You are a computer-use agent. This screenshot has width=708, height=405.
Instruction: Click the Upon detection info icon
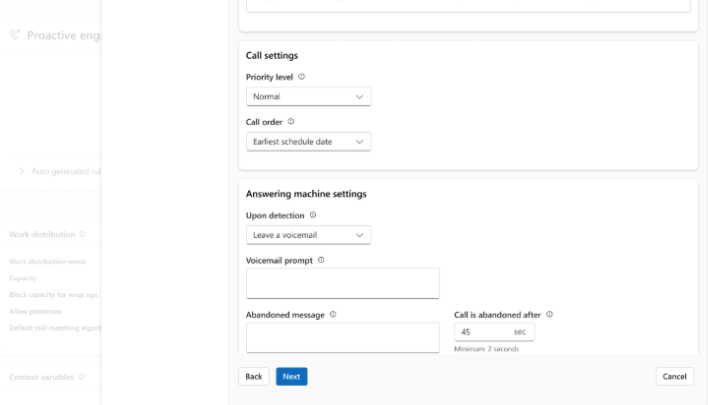[x=313, y=215]
